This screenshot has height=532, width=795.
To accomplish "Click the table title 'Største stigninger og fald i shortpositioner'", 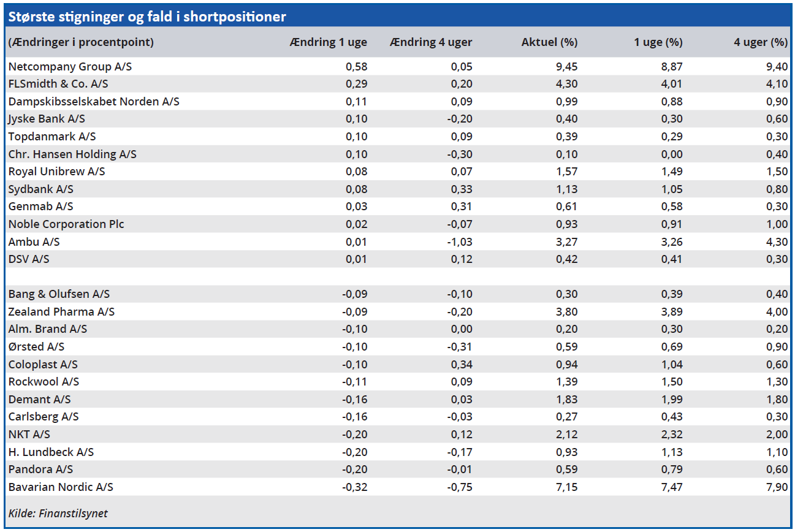I will (147, 17).
